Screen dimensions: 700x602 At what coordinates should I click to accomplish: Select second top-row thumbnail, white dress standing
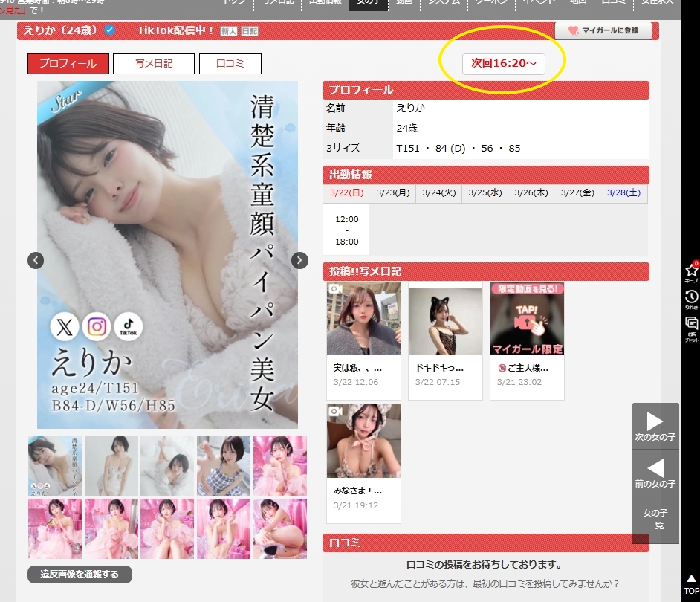coord(111,466)
